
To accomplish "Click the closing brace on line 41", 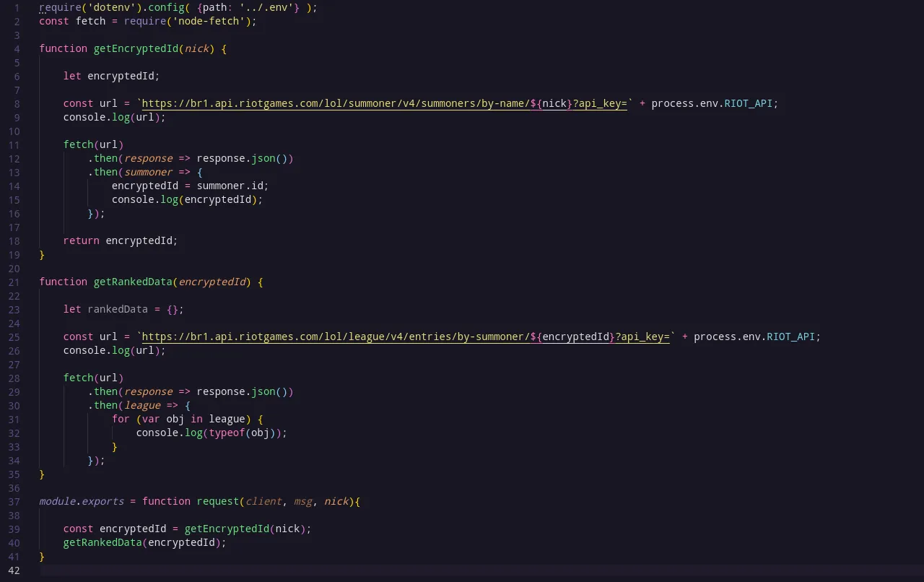I will pyautogui.click(x=42, y=556).
